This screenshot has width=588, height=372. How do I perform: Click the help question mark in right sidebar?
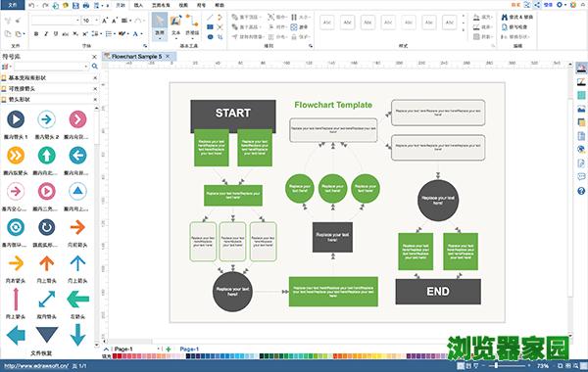[581, 191]
